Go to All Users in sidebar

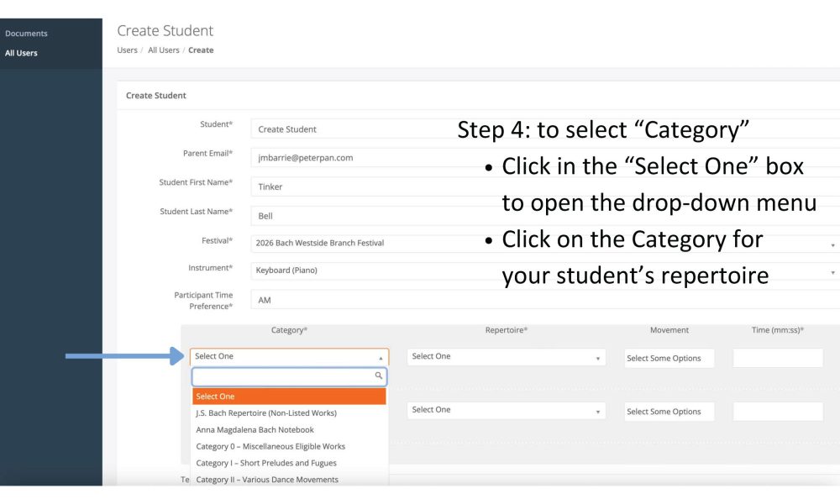(x=21, y=53)
